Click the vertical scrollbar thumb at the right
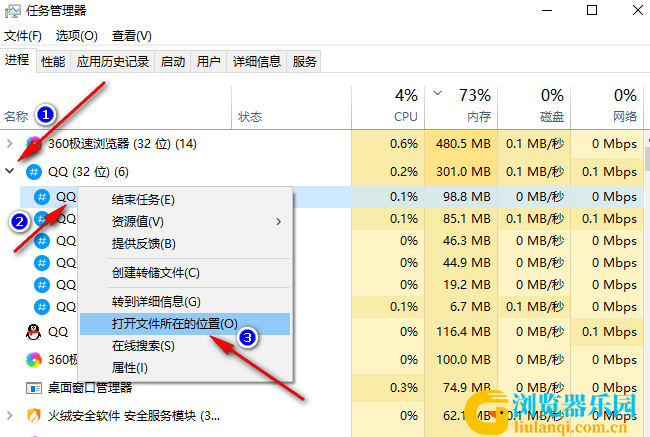The image size is (650, 437). (x=647, y=159)
